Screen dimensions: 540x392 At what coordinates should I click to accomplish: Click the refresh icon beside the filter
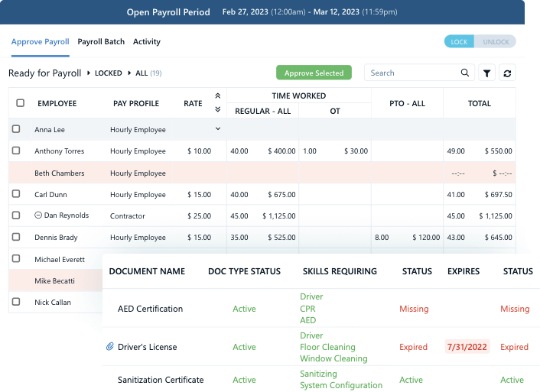click(506, 73)
